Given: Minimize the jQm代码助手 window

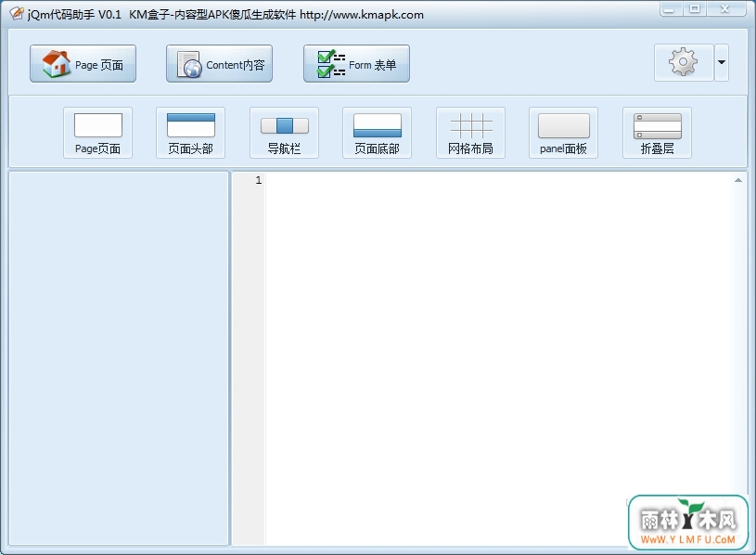Looking at the screenshot, I should coord(670,8).
